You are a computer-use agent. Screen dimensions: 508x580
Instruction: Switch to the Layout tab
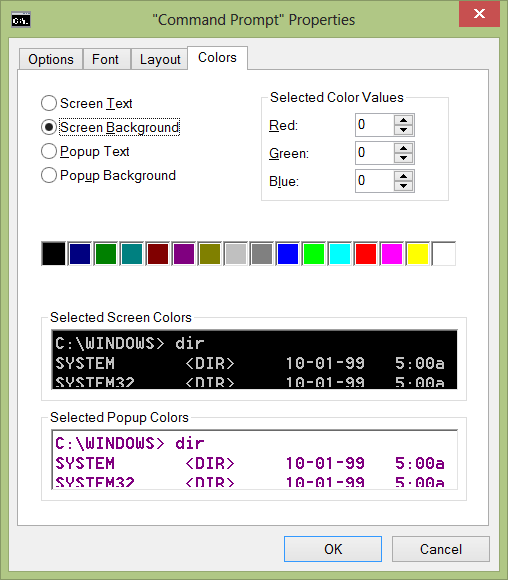click(160, 59)
